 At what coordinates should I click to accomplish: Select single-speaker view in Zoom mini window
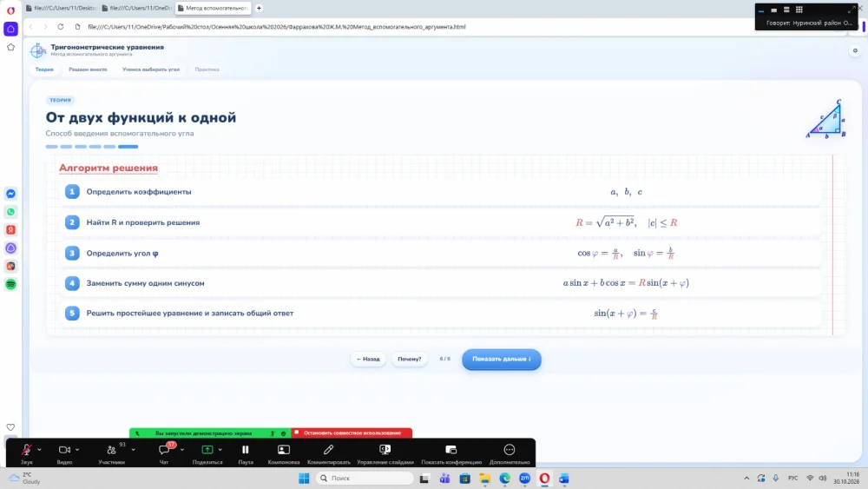coord(774,10)
